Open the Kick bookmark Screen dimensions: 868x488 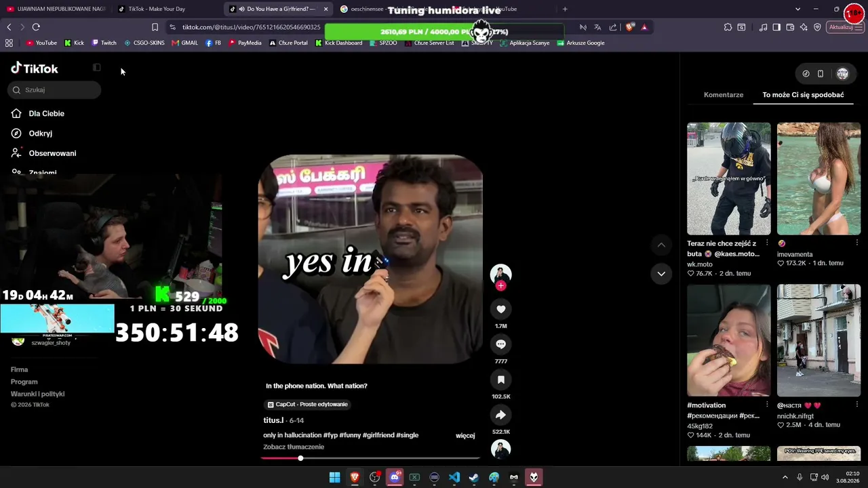point(74,43)
